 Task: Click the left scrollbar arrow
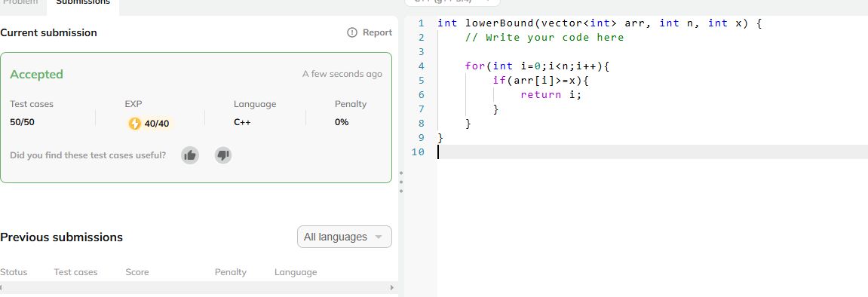point(2,288)
